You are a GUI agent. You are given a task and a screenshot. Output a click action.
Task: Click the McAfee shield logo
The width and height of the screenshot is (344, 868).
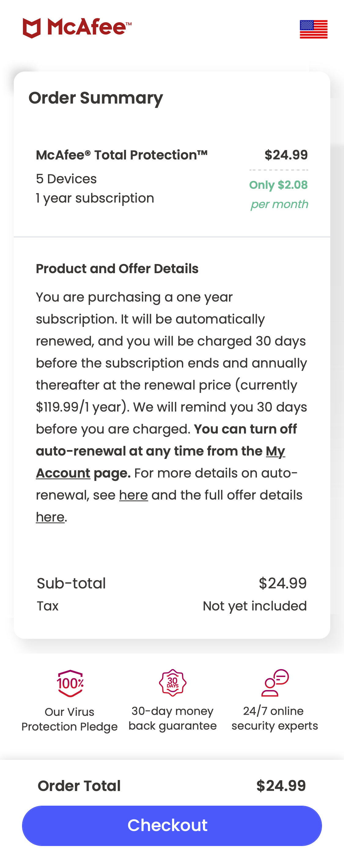[x=32, y=28]
